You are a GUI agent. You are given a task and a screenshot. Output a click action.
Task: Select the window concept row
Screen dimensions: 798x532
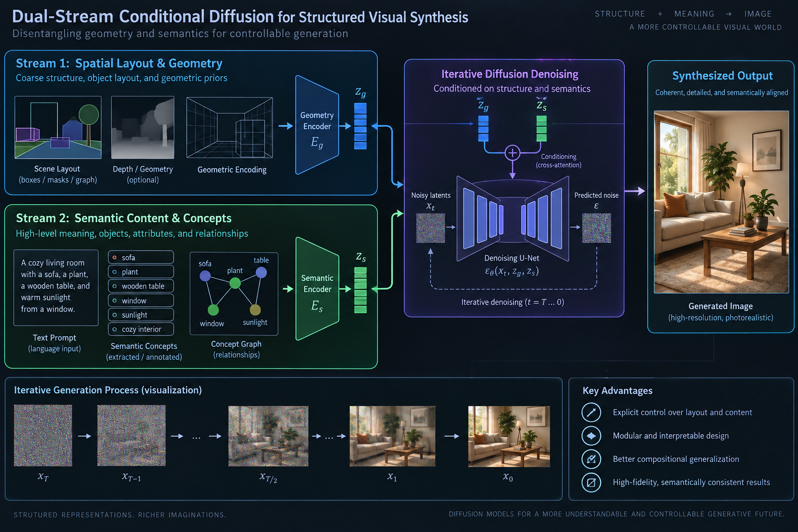point(141,300)
